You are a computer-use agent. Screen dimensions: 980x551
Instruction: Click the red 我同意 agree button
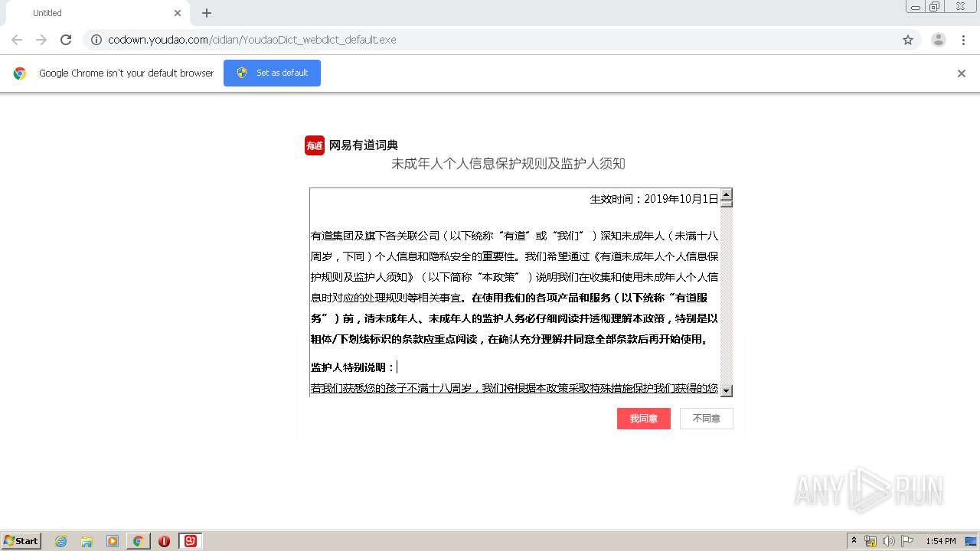[643, 419]
